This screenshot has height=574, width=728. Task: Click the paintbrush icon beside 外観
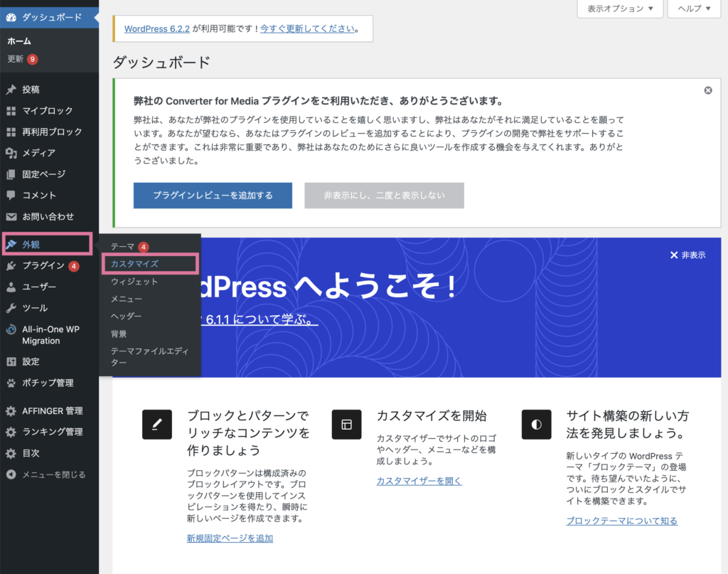click(11, 244)
